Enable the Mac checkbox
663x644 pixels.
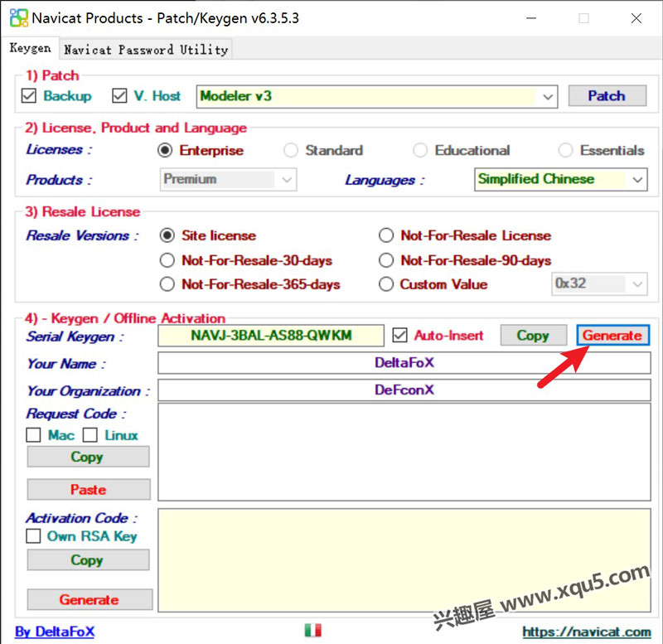[33, 435]
